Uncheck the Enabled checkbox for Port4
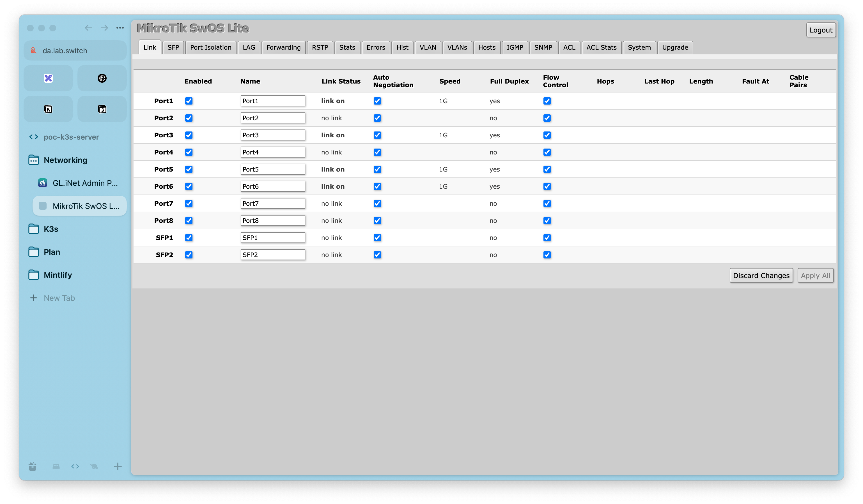Image resolution: width=863 pixels, height=504 pixels. pyautogui.click(x=189, y=152)
